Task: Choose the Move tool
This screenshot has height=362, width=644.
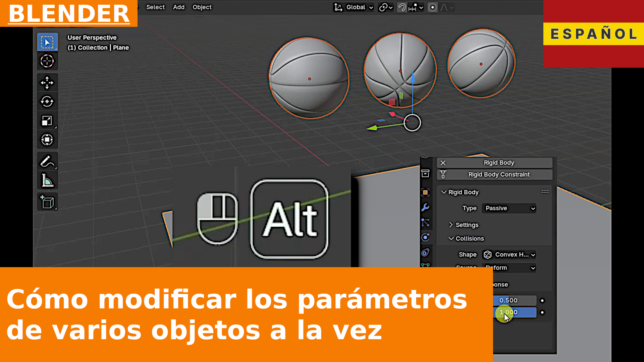Action: tap(47, 82)
